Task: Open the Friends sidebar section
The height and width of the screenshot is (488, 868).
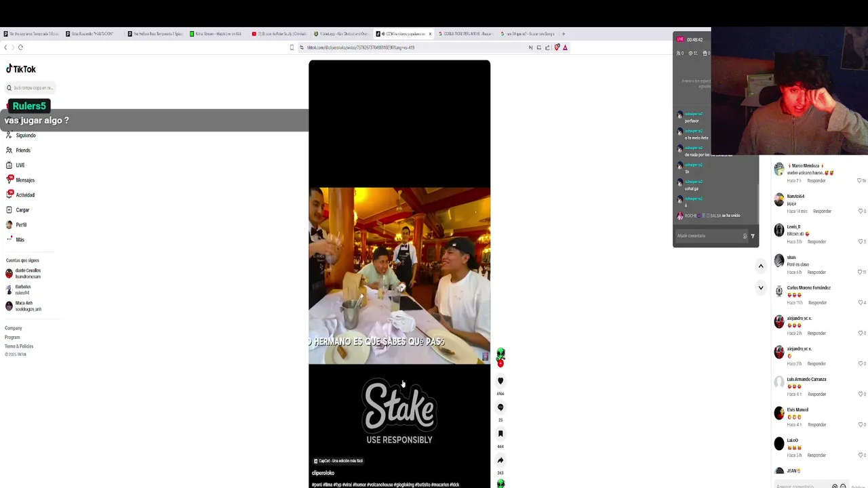Action: (x=18, y=150)
